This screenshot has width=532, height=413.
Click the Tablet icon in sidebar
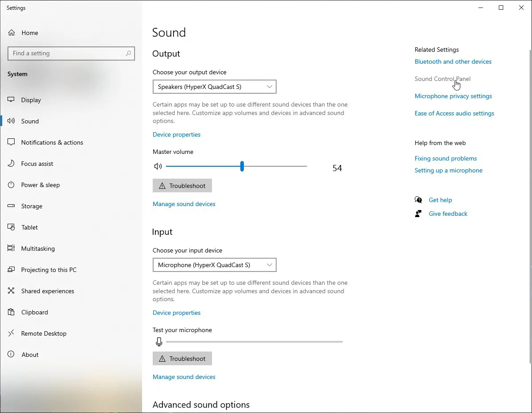click(x=12, y=227)
